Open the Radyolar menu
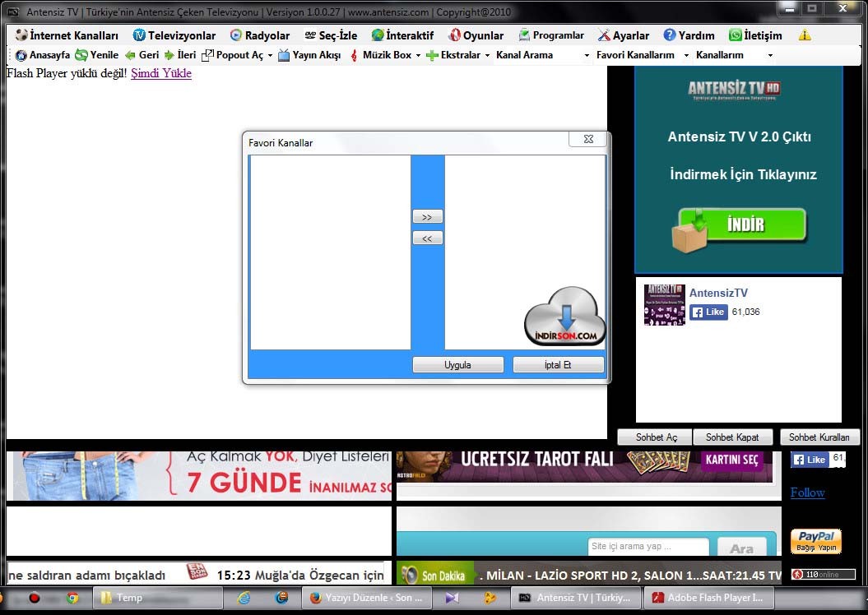 [260, 35]
